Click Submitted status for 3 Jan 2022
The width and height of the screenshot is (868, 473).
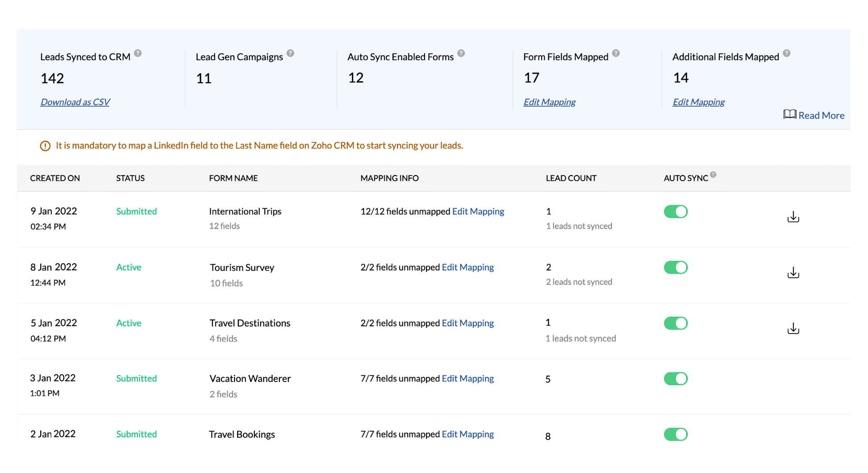pyautogui.click(x=136, y=378)
